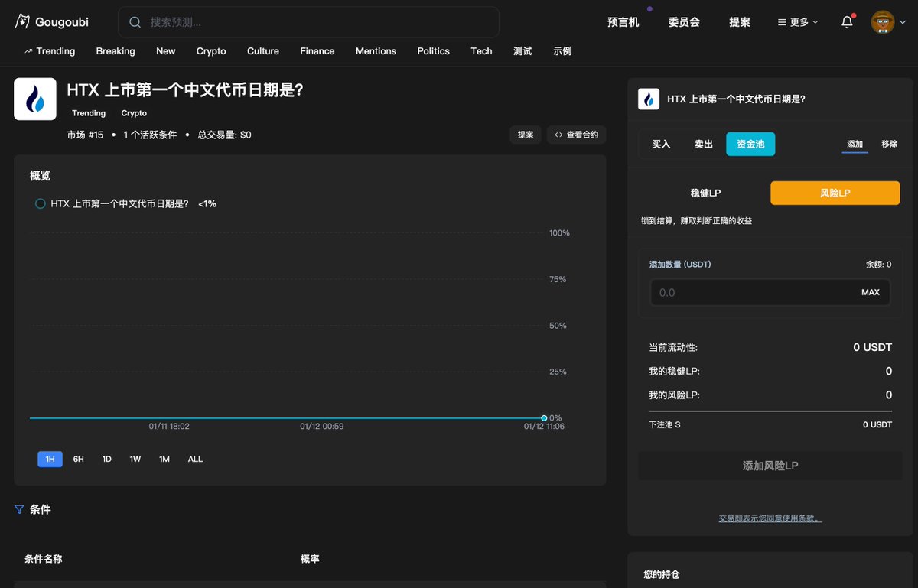Click the user avatar picture
The image size is (918, 588).
[883, 22]
